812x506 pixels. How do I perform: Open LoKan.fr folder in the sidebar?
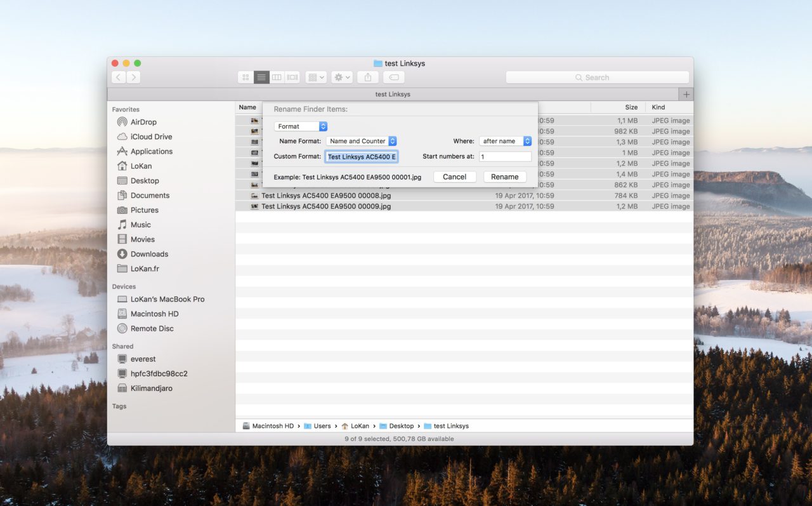click(145, 268)
